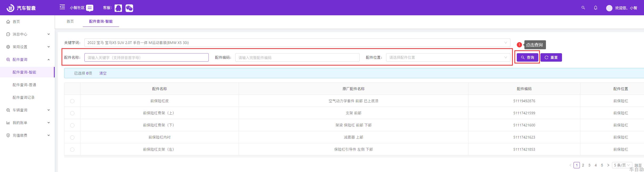Viewport: 644px width, 172px height.
Task: Click the 首页 home icon in sidebar
Action: pos(8,22)
